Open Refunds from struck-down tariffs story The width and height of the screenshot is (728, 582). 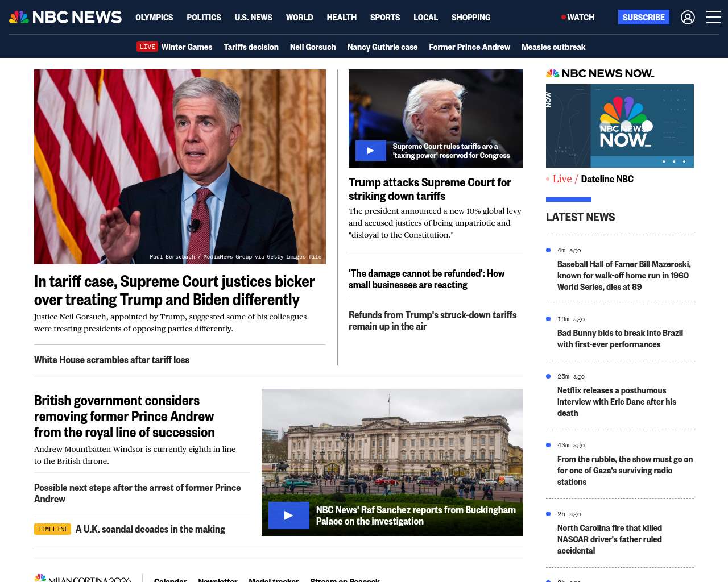point(433,321)
